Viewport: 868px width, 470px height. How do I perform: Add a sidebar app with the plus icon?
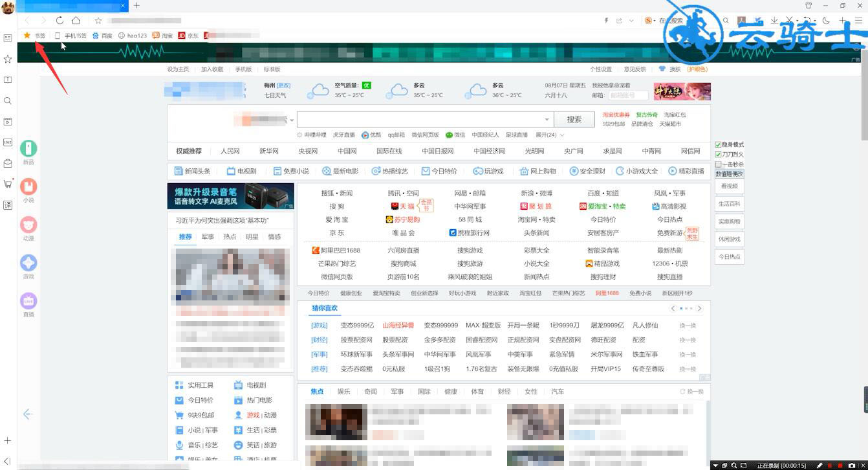[8, 440]
